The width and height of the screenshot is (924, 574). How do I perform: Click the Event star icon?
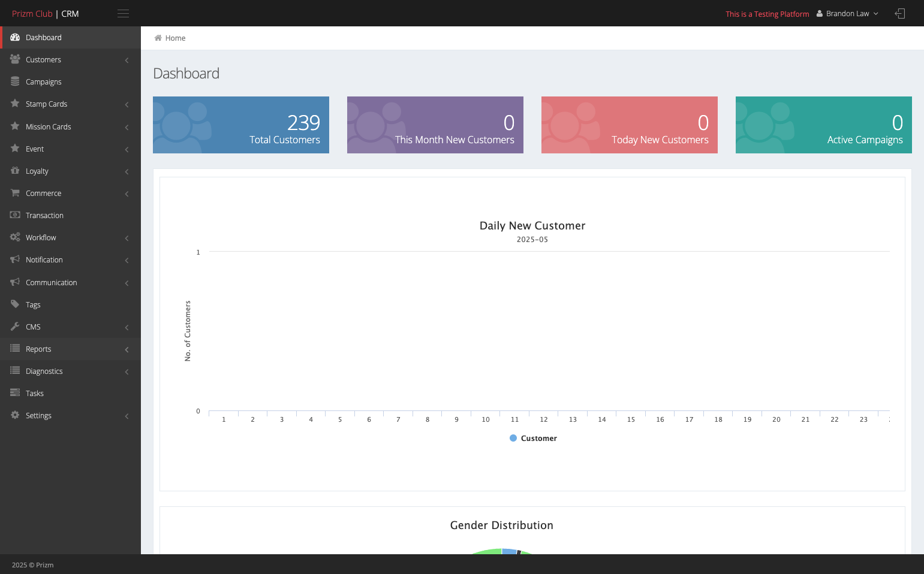pyautogui.click(x=15, y=149)
